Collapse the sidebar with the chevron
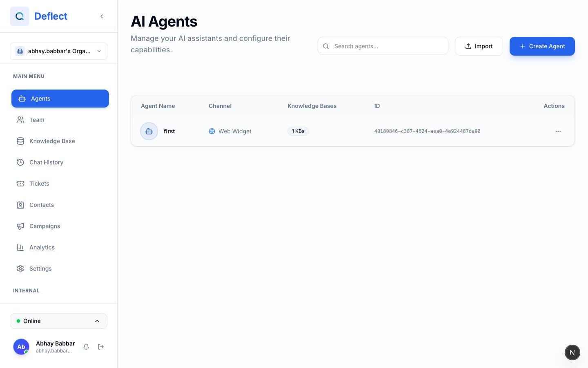 click(x=102, y=16)
